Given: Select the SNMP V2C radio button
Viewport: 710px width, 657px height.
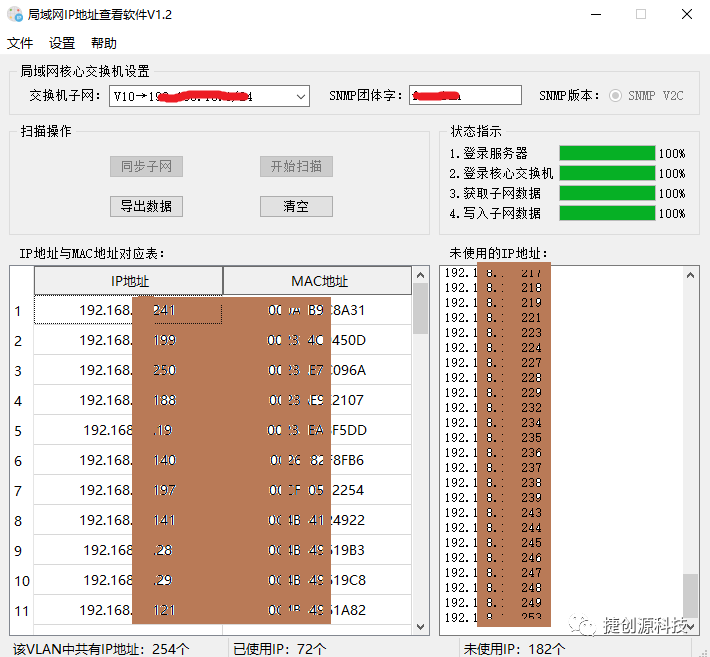Looking at the screenshot, I should (x=615, y=96).
